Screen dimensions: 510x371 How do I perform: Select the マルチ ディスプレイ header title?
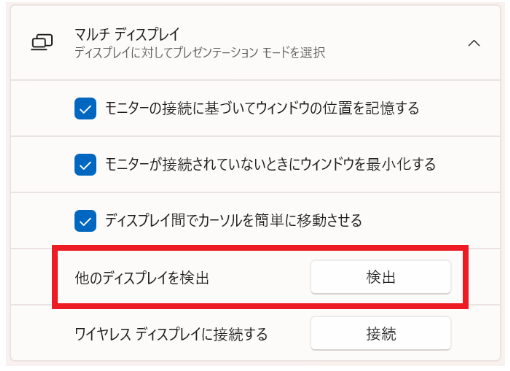pyautogui.click(x=127, y=34)
